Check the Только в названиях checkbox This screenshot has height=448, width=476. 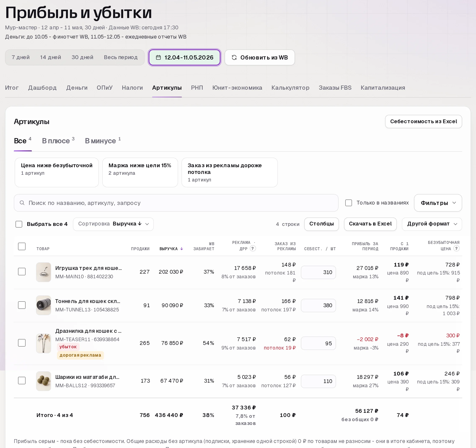point(349,203)
